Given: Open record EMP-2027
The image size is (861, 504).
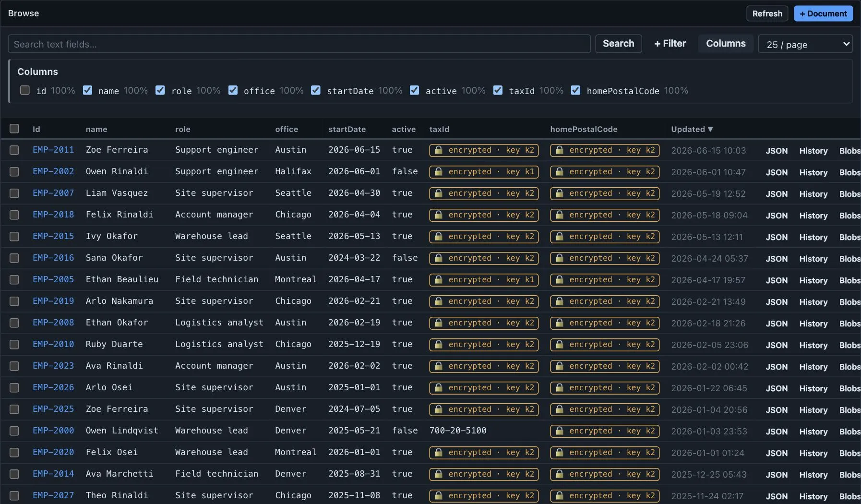Looking at the screenshot, I should pyautogui.click(x=53, y=495).
